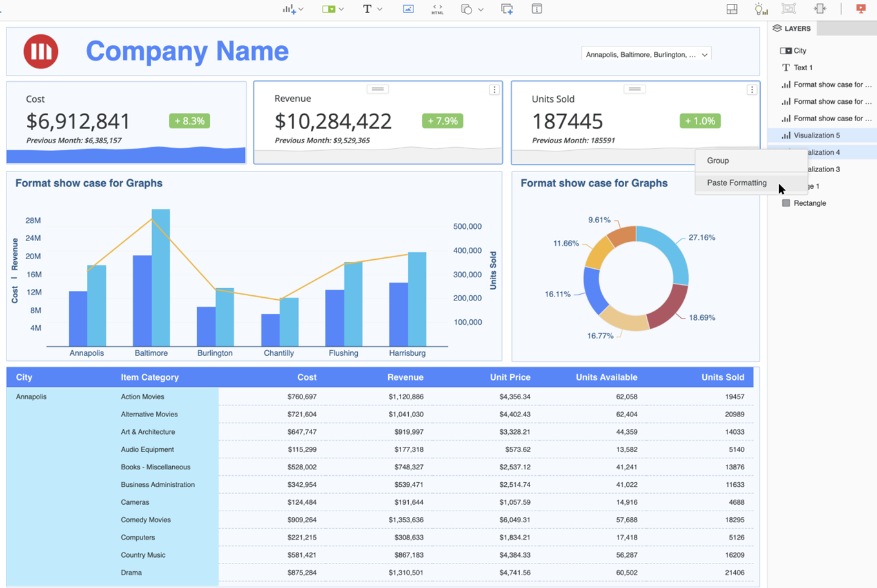Open the layout grid icon

tap(732, 9)
